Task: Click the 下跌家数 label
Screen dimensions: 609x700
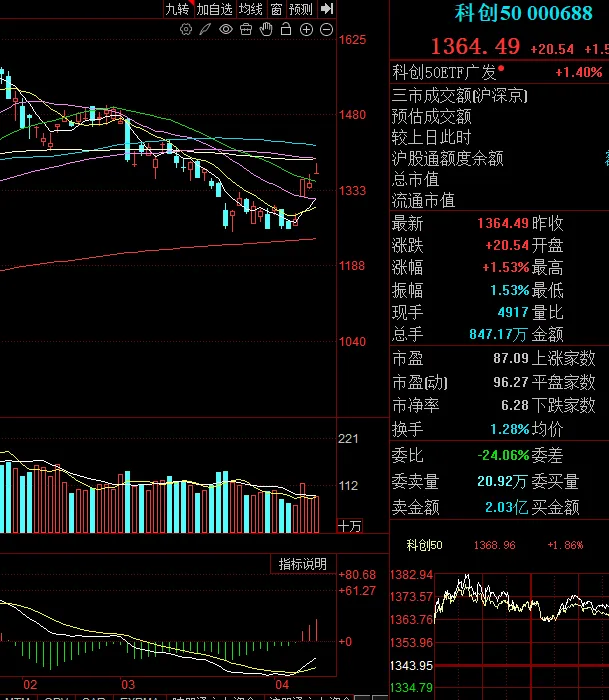Action: click(563, 405)
